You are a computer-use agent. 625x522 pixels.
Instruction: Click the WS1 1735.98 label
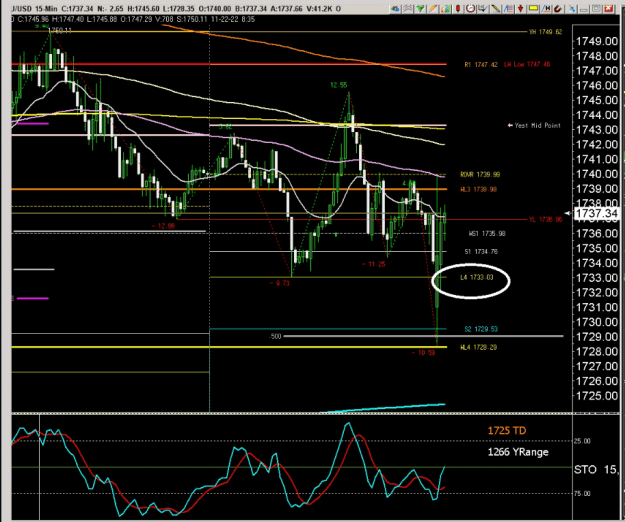487,234
